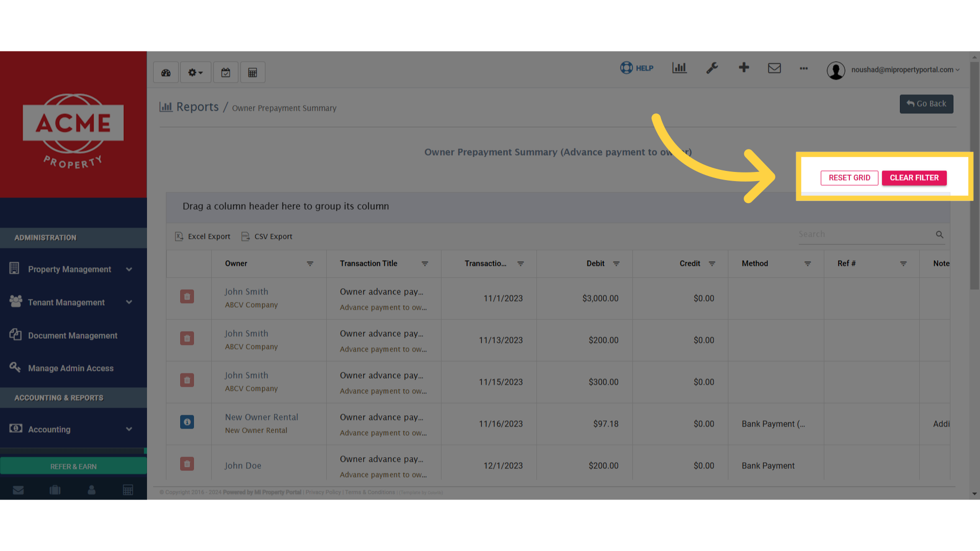Open the calculator icon in top toolbar
Image resolution: width=980 pixels, height=551 pixels.
252,72
